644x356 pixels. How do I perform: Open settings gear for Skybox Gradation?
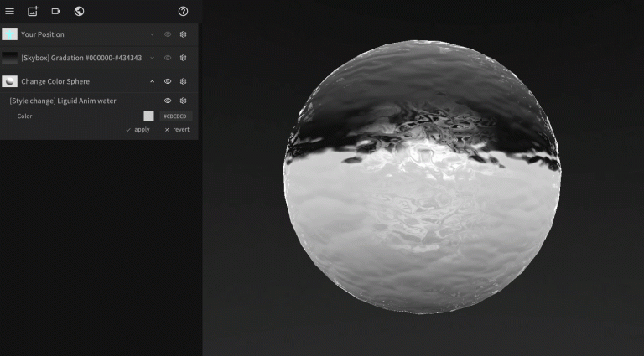point(183,58)
